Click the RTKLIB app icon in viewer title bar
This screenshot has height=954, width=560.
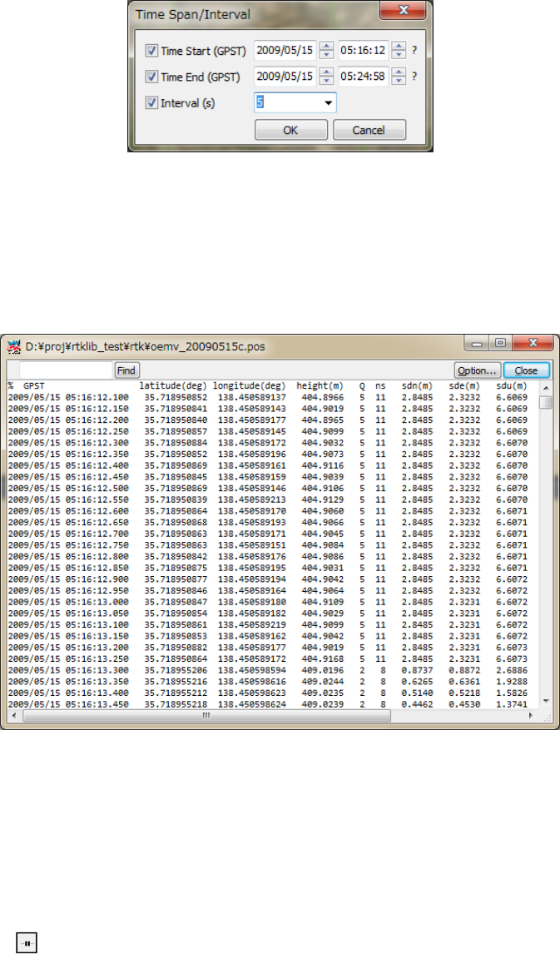pos(13,347)
